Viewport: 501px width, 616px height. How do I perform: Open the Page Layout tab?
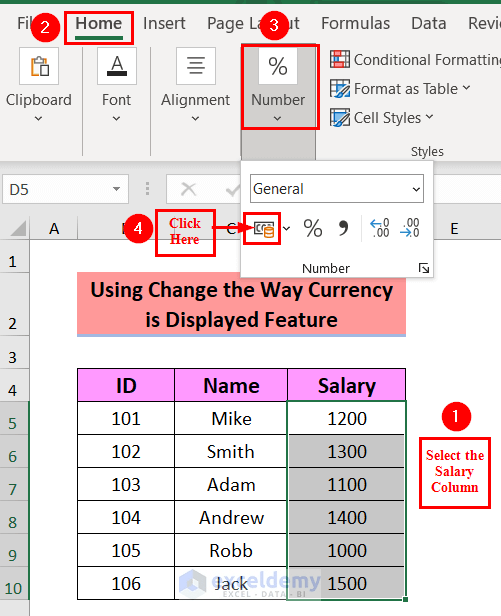(x=253, y=24)
